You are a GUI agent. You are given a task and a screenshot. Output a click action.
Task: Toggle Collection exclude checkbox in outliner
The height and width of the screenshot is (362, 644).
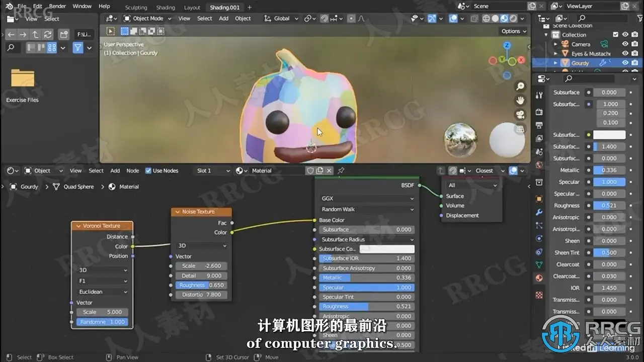point(615,35)
